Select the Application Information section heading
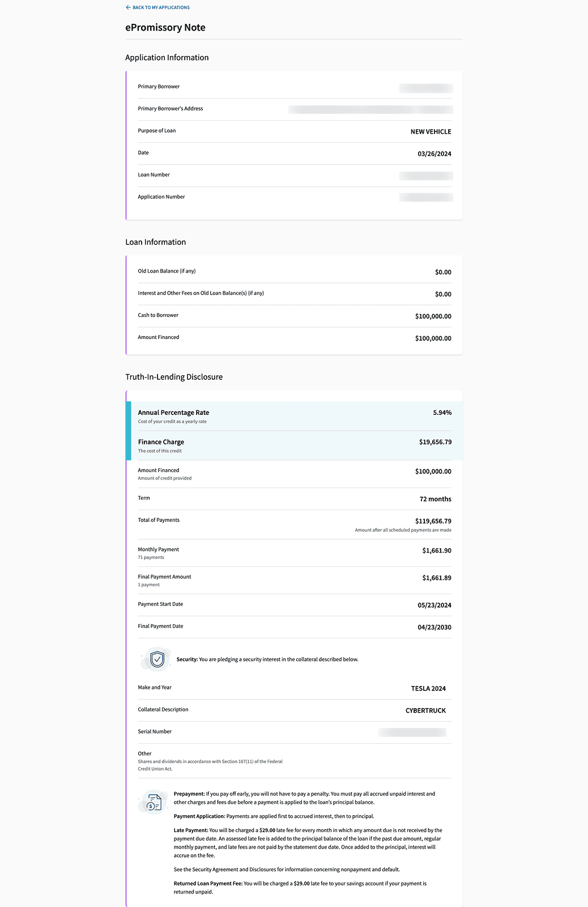 tap(167, 57)
